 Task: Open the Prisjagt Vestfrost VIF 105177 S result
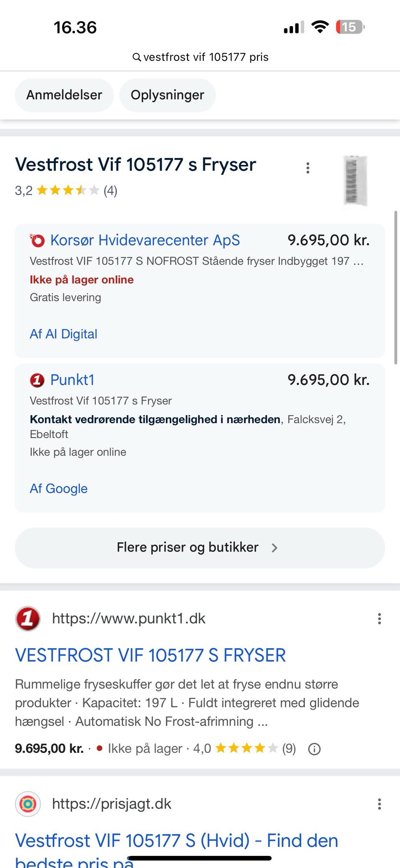(176, 841)
